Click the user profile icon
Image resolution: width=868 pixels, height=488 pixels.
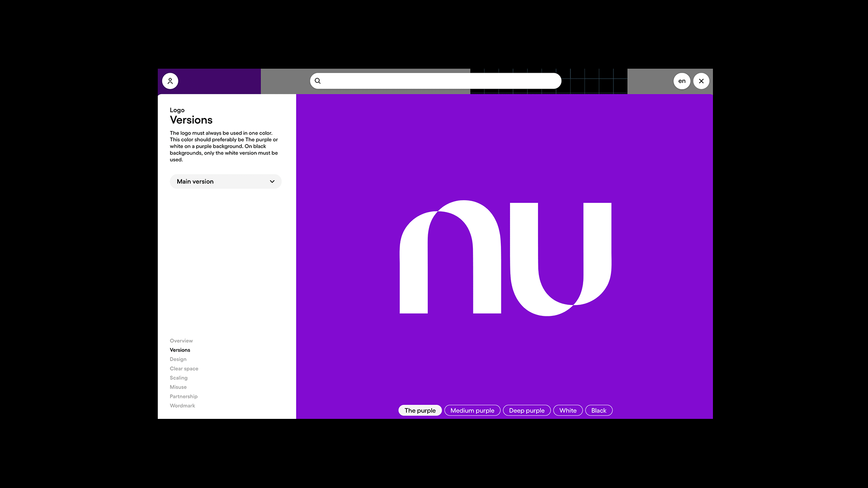tap(170, 80)
